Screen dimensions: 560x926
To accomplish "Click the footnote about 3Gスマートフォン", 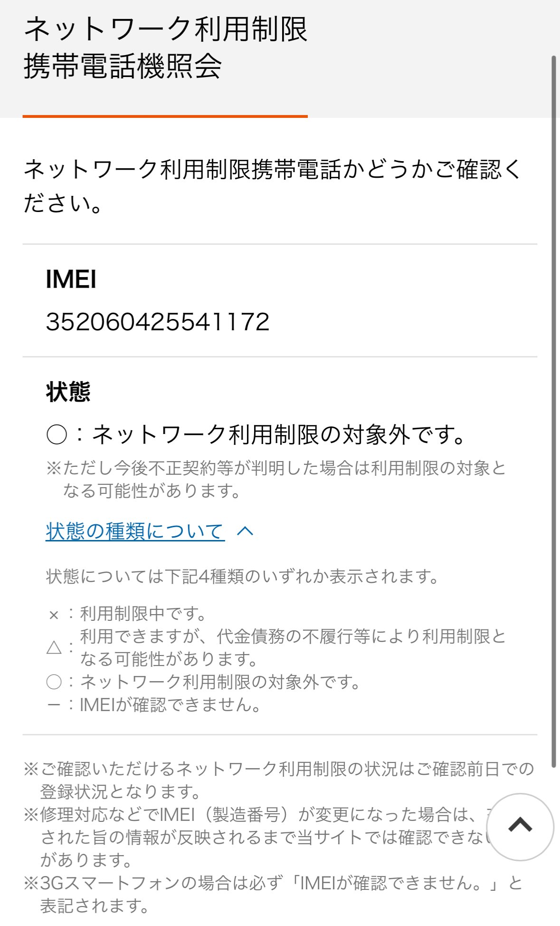I will click(x=273, y=894).
